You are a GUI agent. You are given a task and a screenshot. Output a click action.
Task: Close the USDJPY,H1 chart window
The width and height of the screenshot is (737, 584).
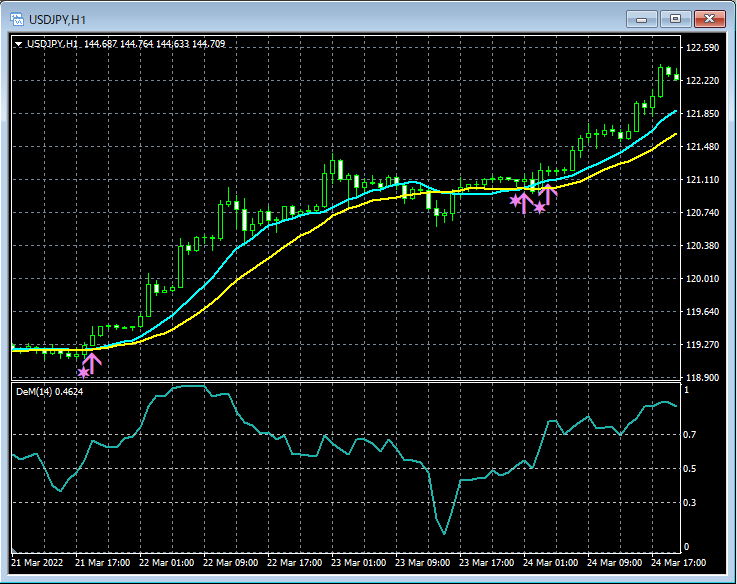709,19
